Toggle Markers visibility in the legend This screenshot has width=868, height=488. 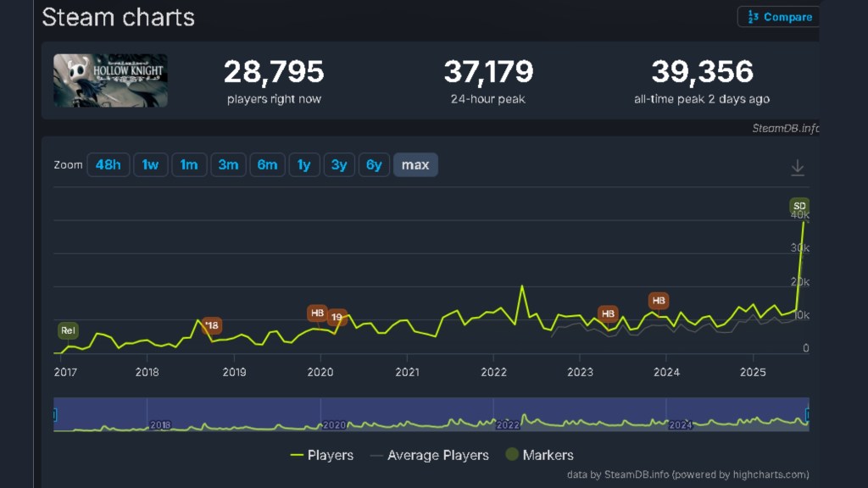pyautogui.click(x=539, y=455)
